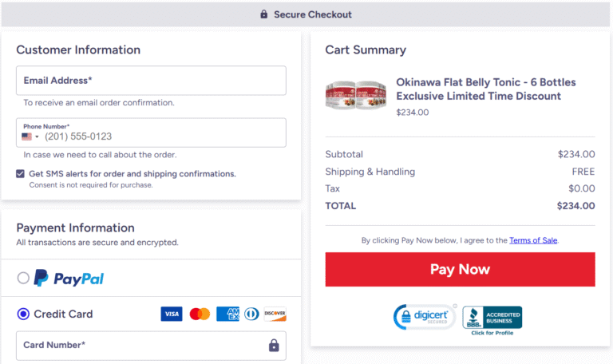Focus the Phone Number input field
Screen dimensions: 613x364
tap(151, 133)
